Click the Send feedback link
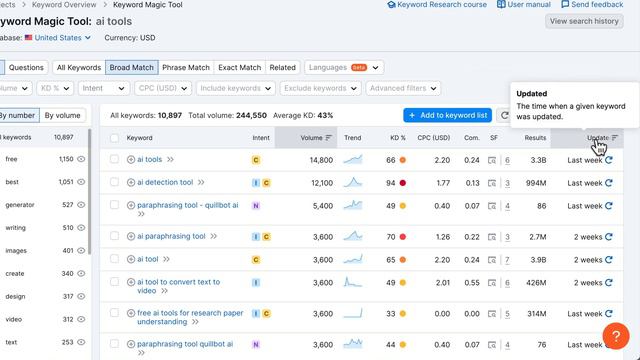 click(x=592, y=5)
